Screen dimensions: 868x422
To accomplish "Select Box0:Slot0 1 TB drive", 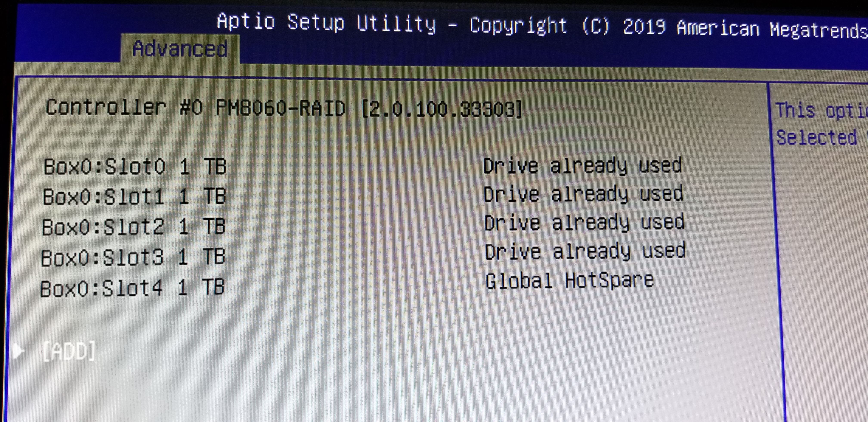I will 135,166.
